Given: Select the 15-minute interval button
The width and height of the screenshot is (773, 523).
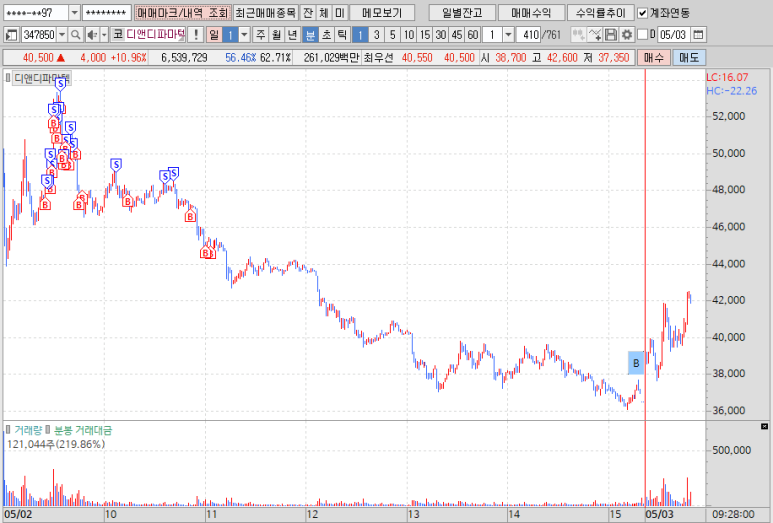Looking at the screenshot, I should tap(424, 35).
